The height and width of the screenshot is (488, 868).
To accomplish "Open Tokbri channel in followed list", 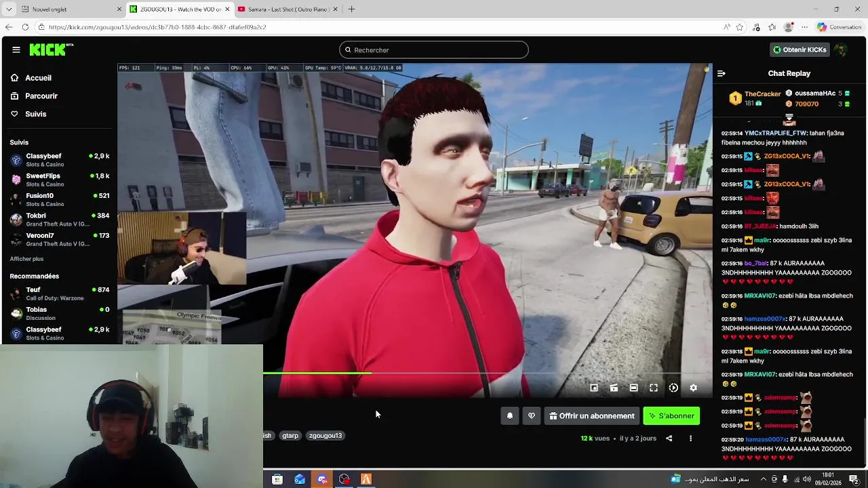I will [x=60, y=219].
